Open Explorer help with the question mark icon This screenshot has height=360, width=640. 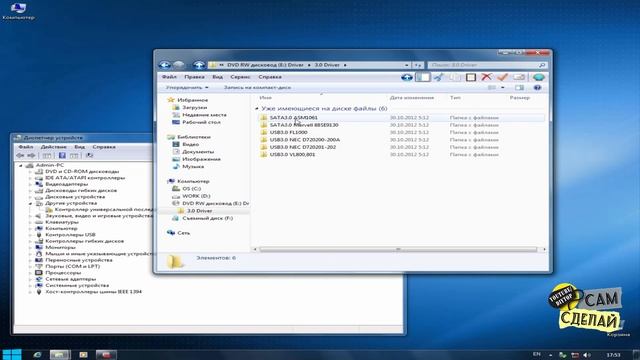(x=537, y=87)
